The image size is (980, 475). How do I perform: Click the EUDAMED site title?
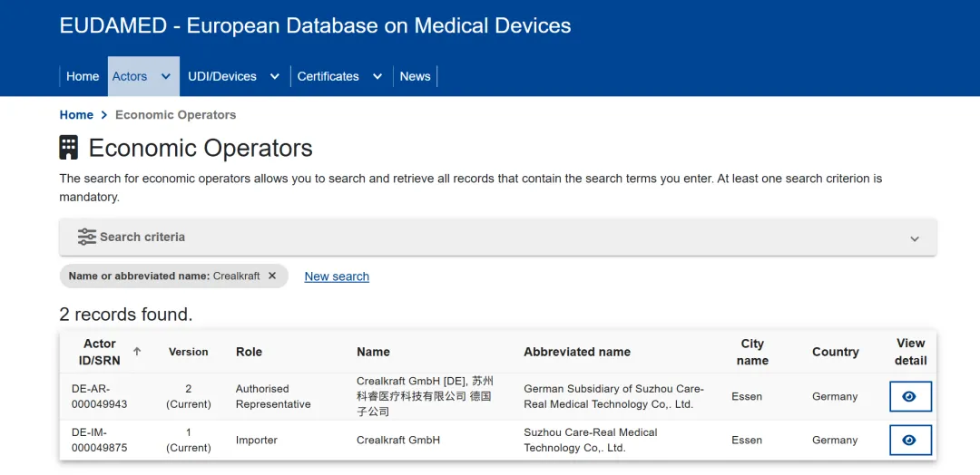[x=315, y=25]
